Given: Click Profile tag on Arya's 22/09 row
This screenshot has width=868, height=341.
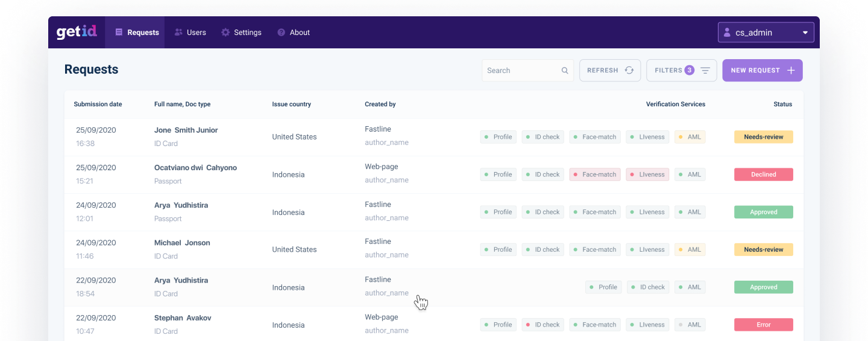Looking at the screenshot, I should 603,287.
